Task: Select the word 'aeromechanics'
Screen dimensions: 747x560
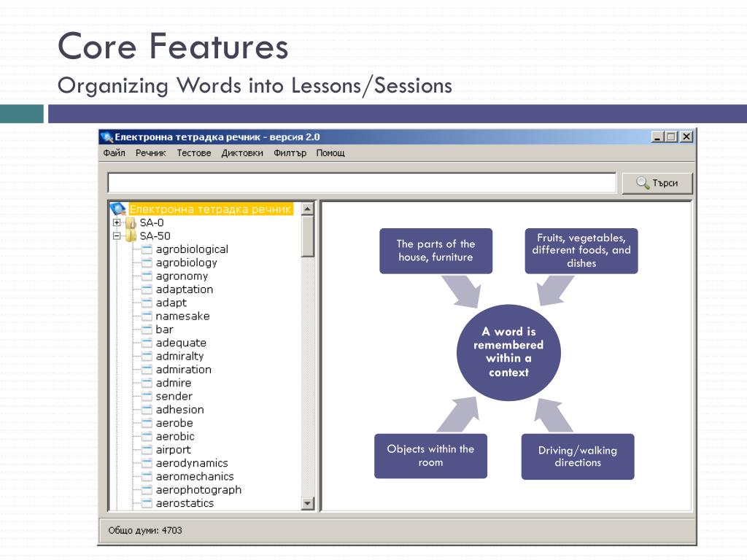Action: click(195, 475)
